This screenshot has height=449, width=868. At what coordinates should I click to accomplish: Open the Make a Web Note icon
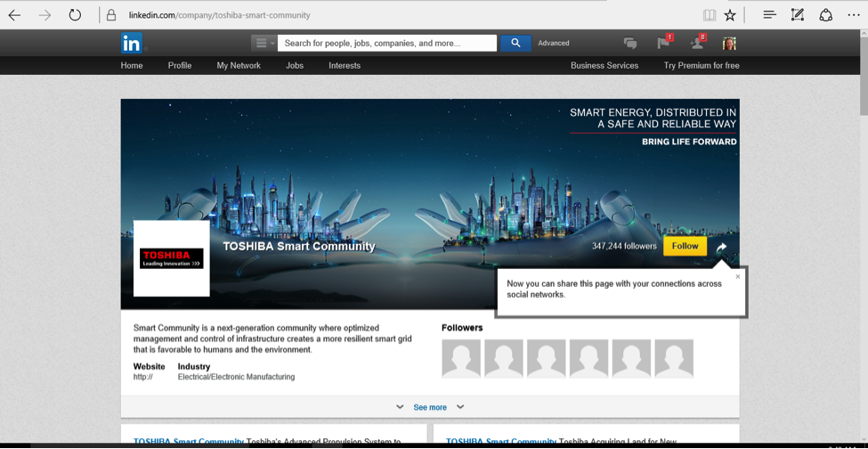pyautogui.click(x=797, y=15)
